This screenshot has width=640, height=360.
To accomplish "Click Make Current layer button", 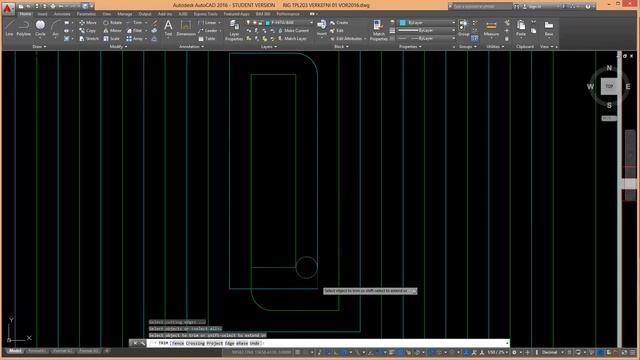I will [x=293, y=31].
